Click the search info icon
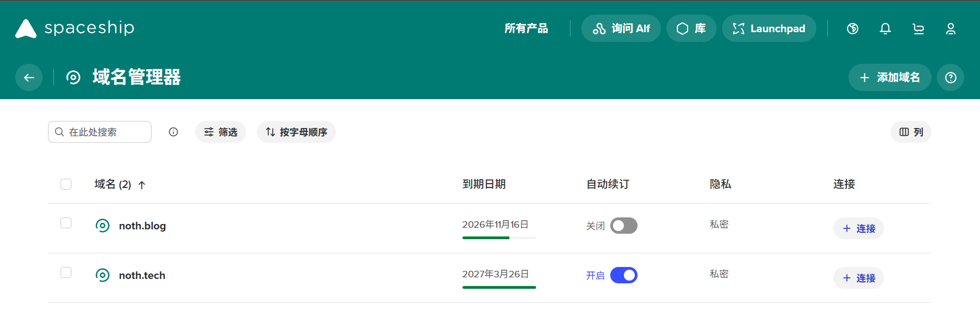This screenshot has width=980, height=334. pyautogui.click(x=173, y=132)
